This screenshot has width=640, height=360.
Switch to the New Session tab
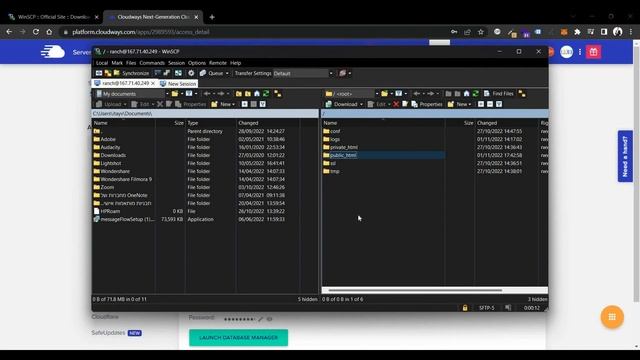pyautogui.click(x=178, y=83)
